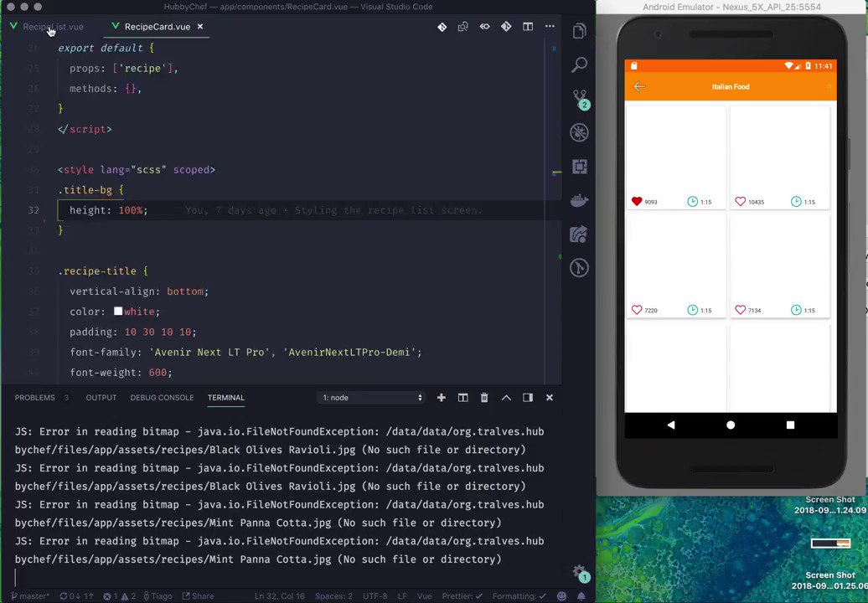
Task: Kill the terminal with trash icon
Action: 484,398
